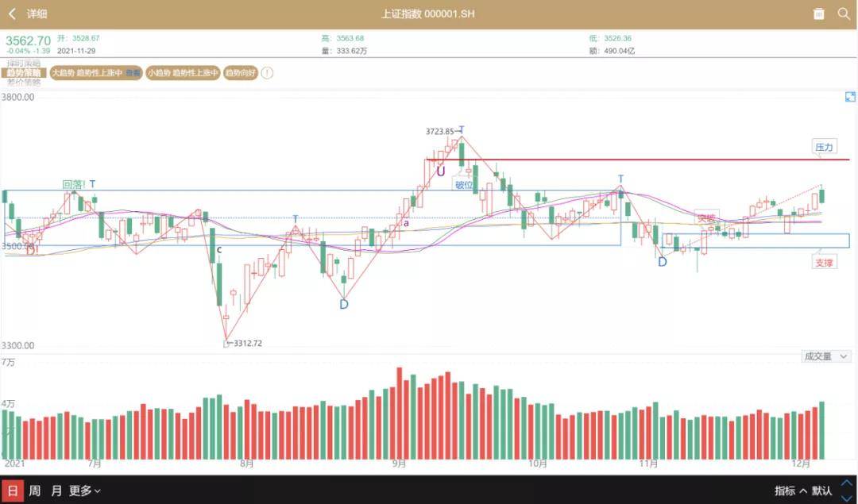The image size is (858, 504).
Task: Click the 小趋势 趋势性上涨中 pill
Action: 183,73
